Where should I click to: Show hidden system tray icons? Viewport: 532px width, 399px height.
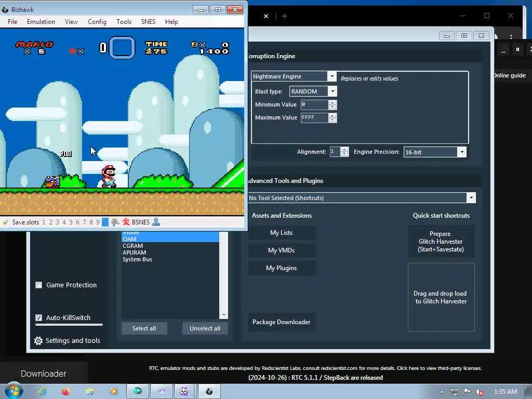pyautogui.click(x=442, y=392)
